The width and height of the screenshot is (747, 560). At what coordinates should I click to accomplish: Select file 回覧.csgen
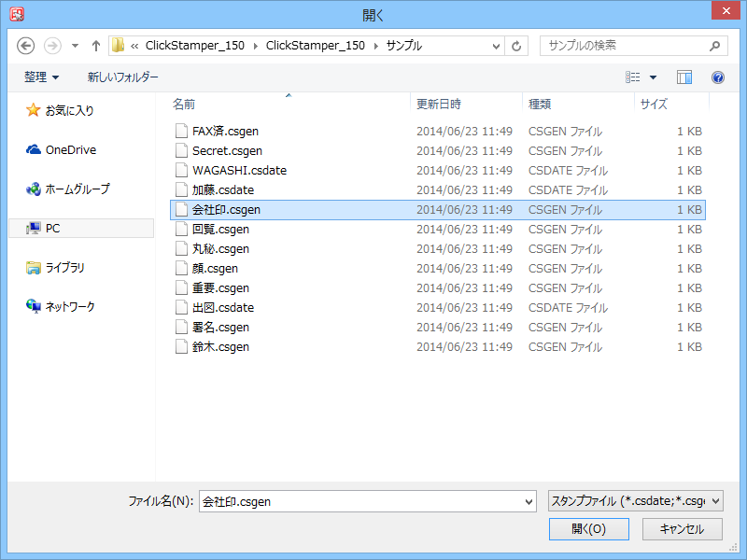(x=437, y=229)
